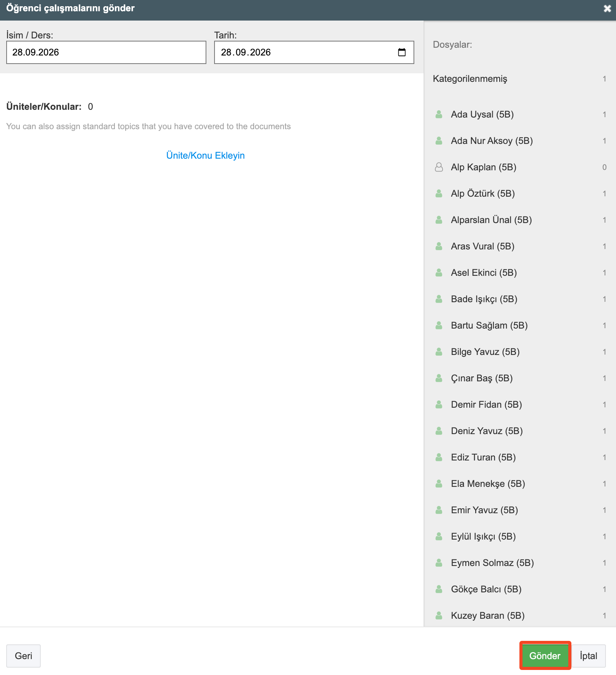Close the Öğrenci çalışmalarını gönder dialog
The image size is (616, 675).
pyautogui.click(x=607, y=9)
